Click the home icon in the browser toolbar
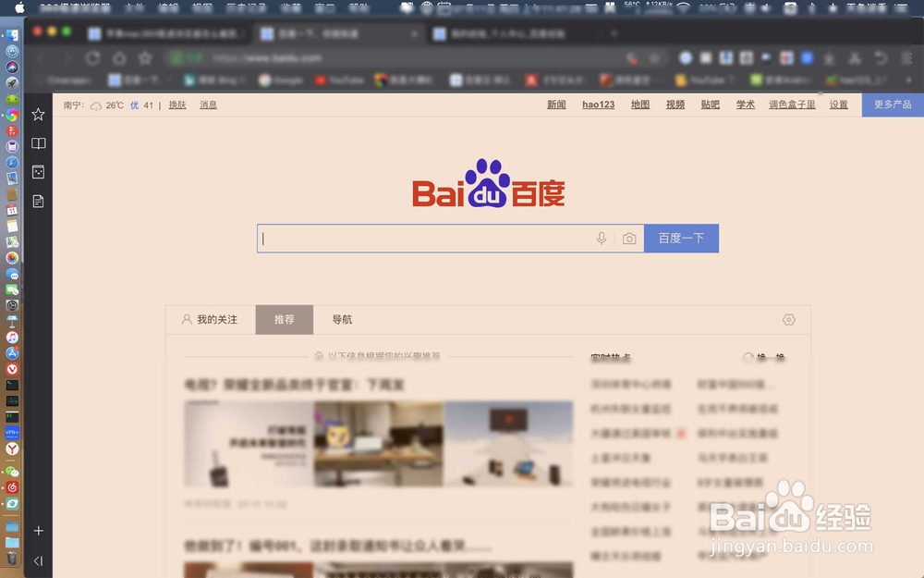The height and width of the screenshot is (578, 924). [120, 57]
